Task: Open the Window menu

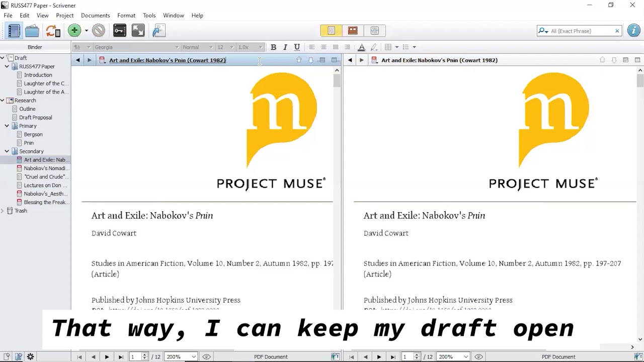Action: click(174, 16)
